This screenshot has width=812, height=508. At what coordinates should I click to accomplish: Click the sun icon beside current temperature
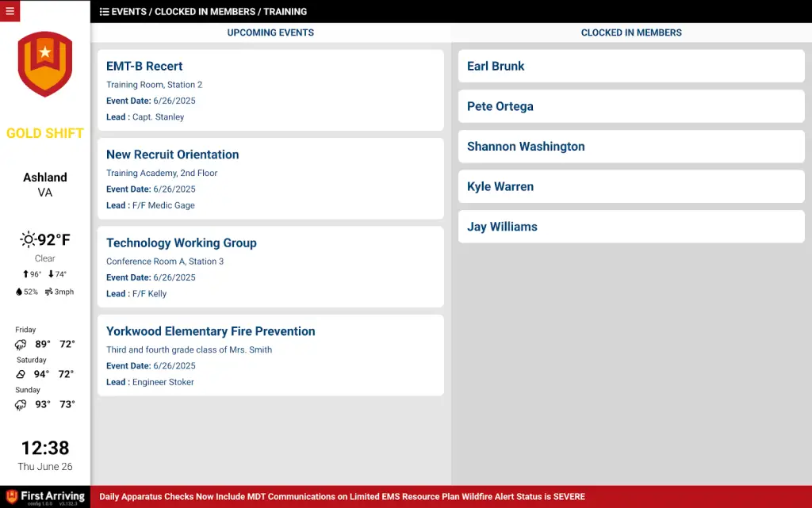pyautogui.click(x=28, y=239)
